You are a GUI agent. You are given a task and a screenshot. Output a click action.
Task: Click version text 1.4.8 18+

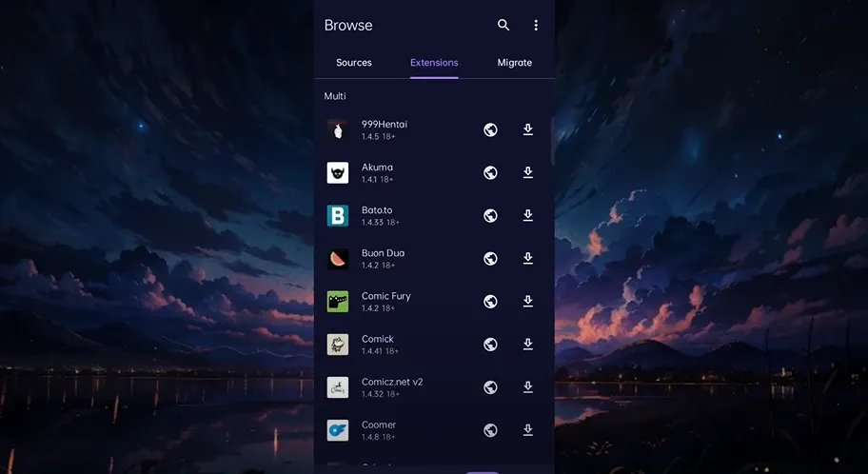pos(378,437)
